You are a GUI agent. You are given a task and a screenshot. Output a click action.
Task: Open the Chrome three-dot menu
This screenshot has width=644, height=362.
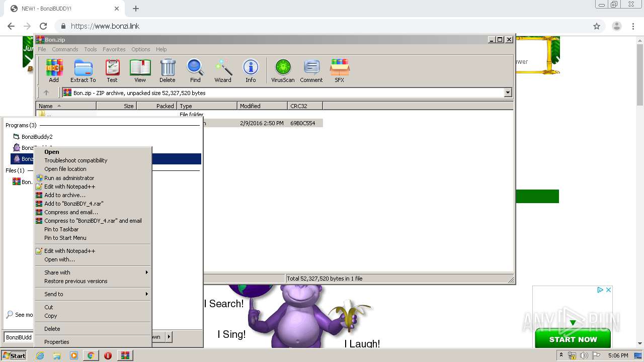click(x=633, y=26)
